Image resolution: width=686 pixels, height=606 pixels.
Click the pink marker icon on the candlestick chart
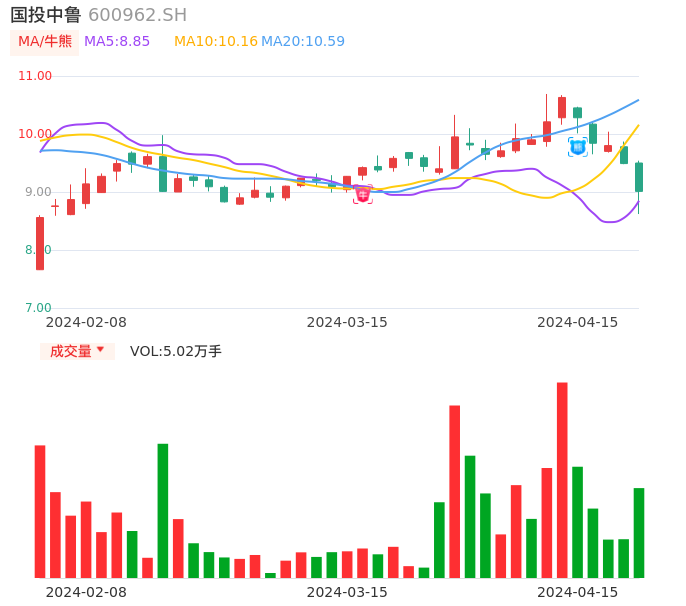(x=362, y=194)
